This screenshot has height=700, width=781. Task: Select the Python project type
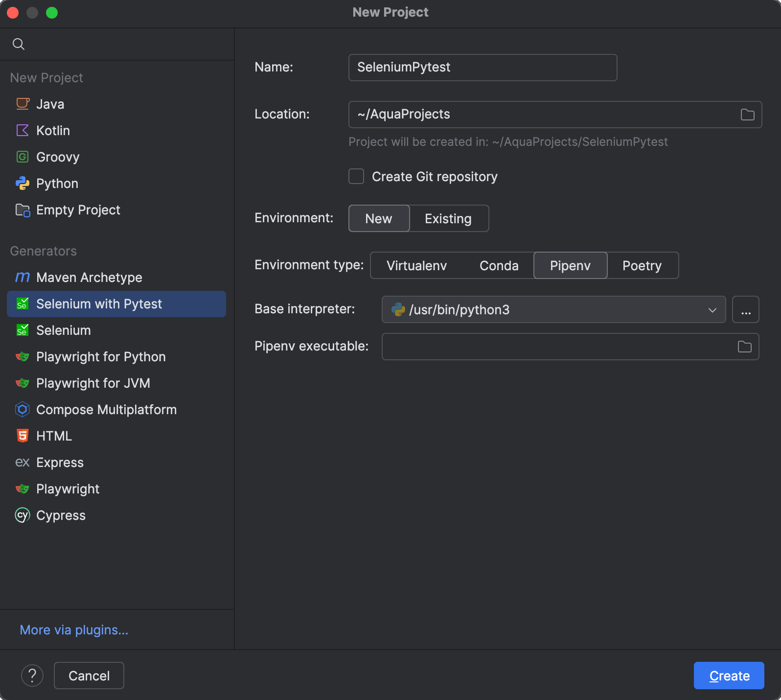point(57,184)
